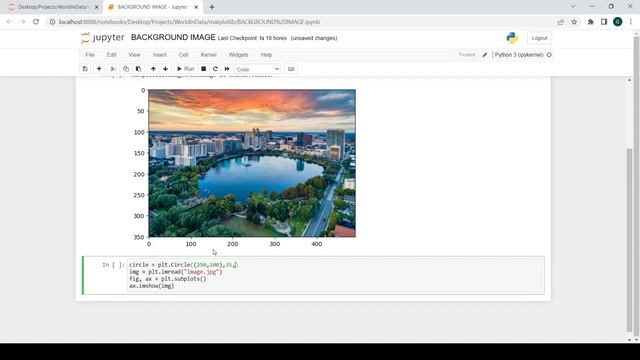Toggle the browser side panel icon
Screen dimensions: 640x360
[604, 22]
